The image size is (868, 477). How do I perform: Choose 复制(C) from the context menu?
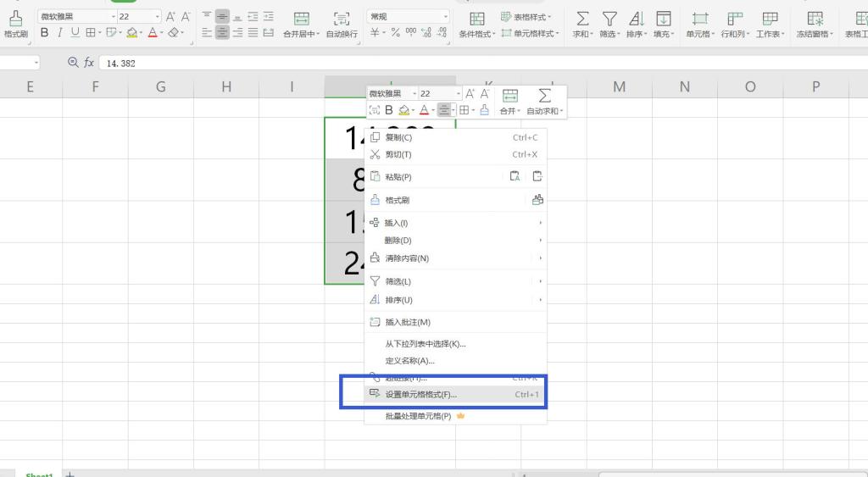click(x=398, y=137)
